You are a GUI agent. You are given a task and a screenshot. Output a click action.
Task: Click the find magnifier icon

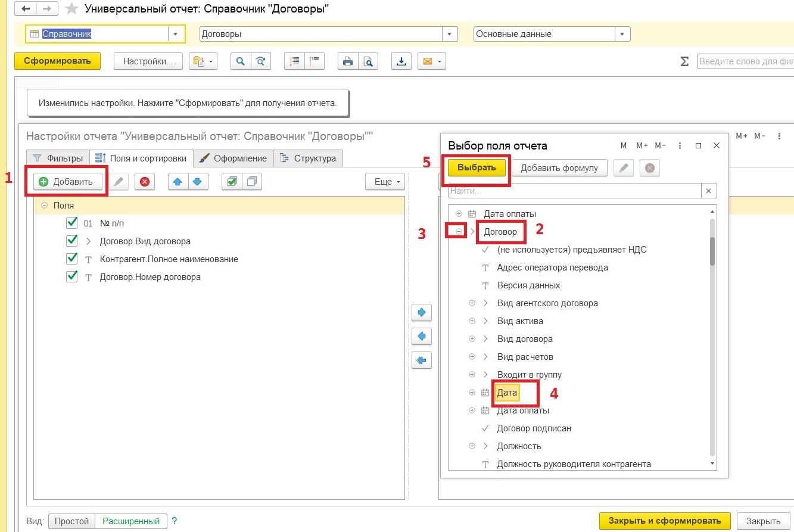[241, 61]
